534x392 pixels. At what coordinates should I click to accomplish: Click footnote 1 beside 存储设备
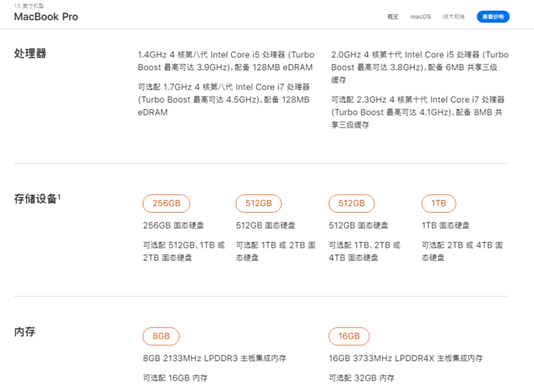[x=59, y=197]
